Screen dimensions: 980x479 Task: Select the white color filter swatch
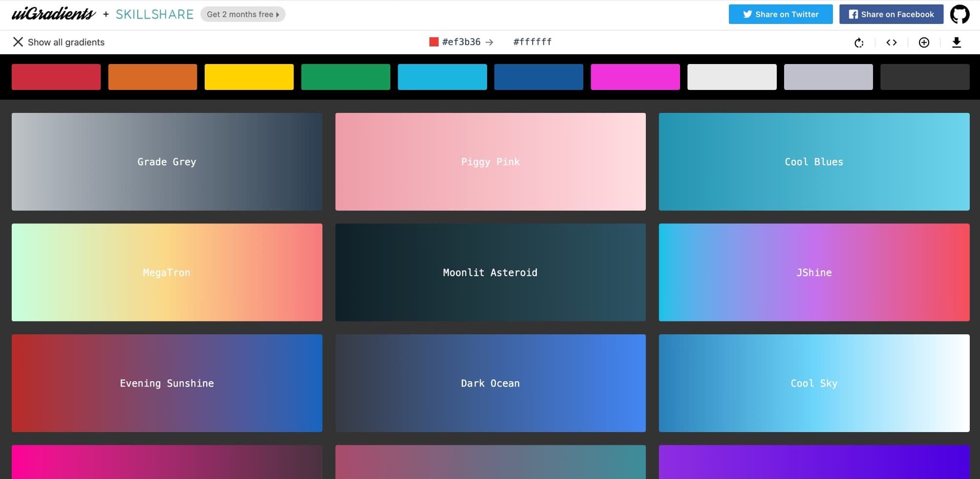point(732,77)
